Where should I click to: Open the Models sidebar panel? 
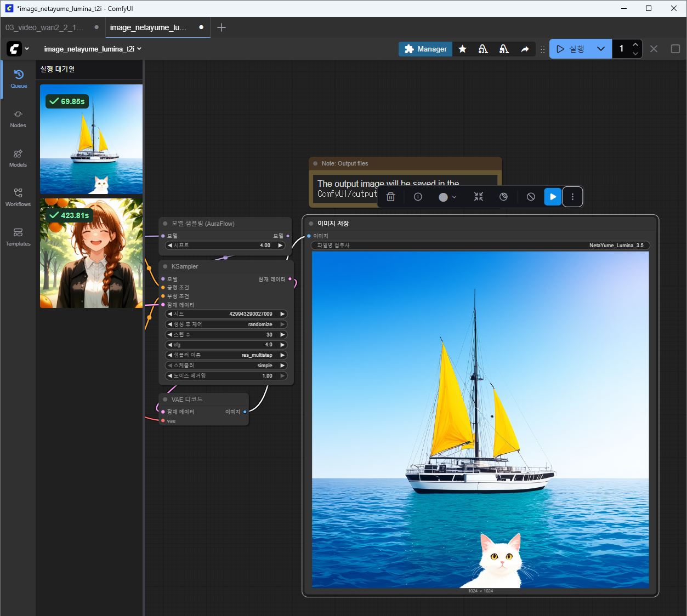(x=18, y=158)
